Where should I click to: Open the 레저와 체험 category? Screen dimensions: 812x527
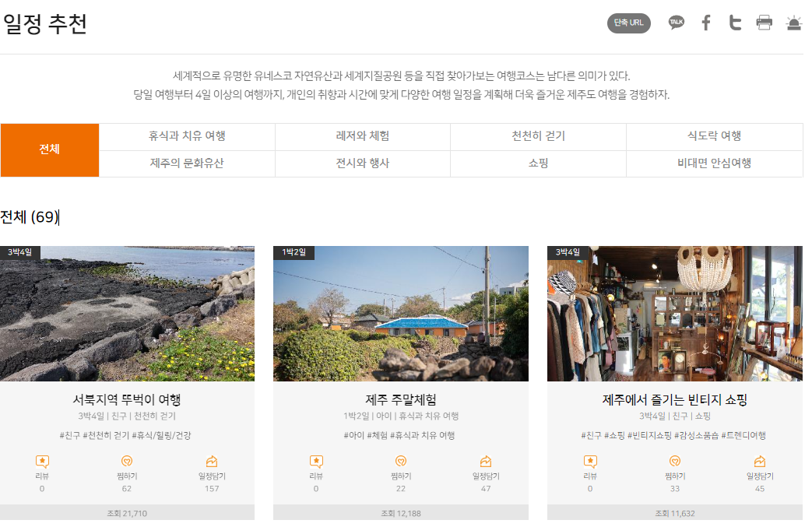363,136
